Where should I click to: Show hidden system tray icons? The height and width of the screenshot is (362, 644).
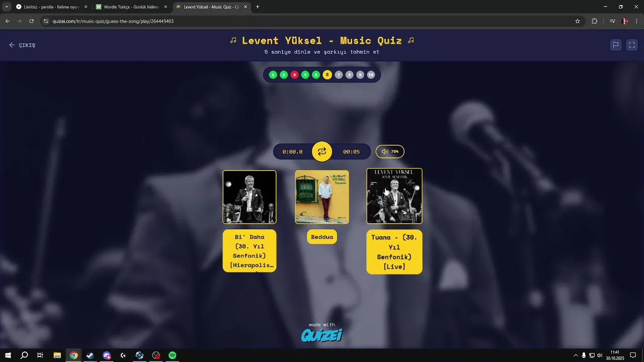point(576,355)
